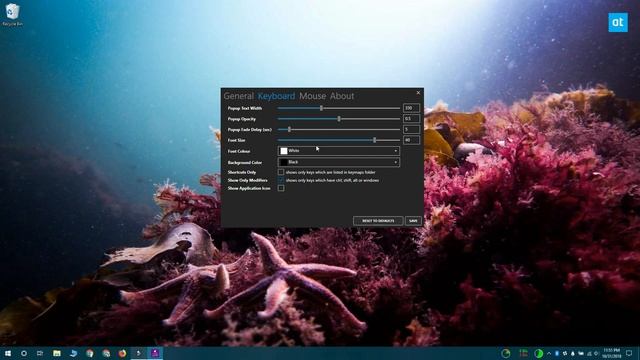This screenshot has width=640, height=360.
Task: Click the Popup Text Width slider
Action: 339,108
